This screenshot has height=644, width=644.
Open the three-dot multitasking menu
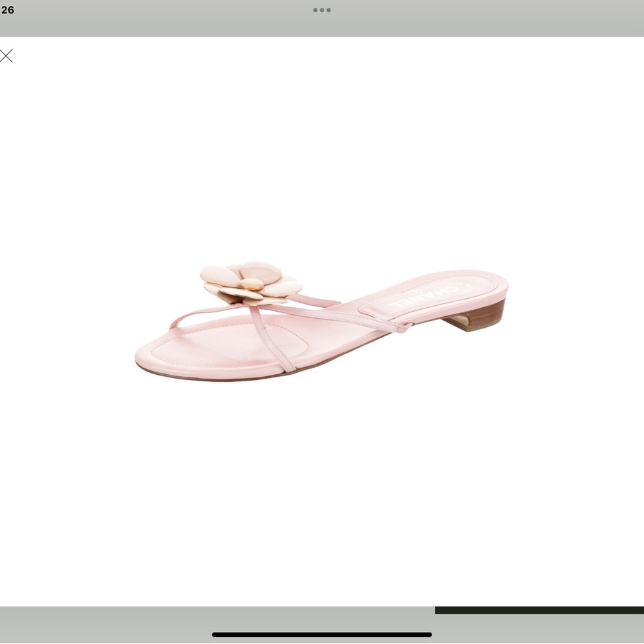(x=321, y=10)
